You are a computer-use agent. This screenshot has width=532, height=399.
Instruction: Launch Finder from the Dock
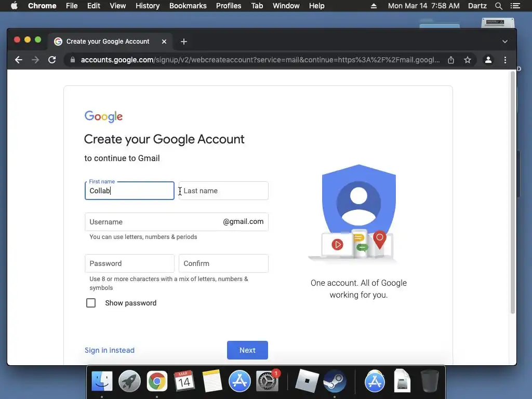pyautogui.click(x=102, y=381)
